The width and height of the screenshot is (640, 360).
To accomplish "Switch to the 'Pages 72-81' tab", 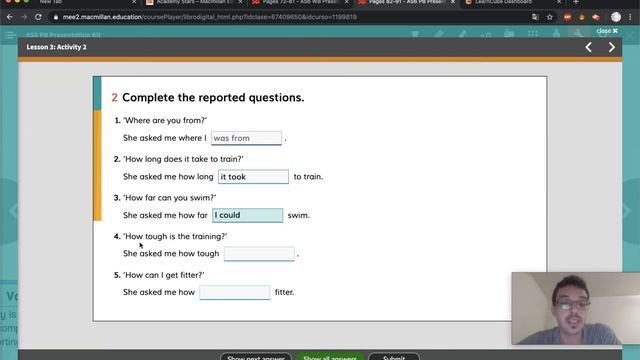I will (x=299, y=2).
